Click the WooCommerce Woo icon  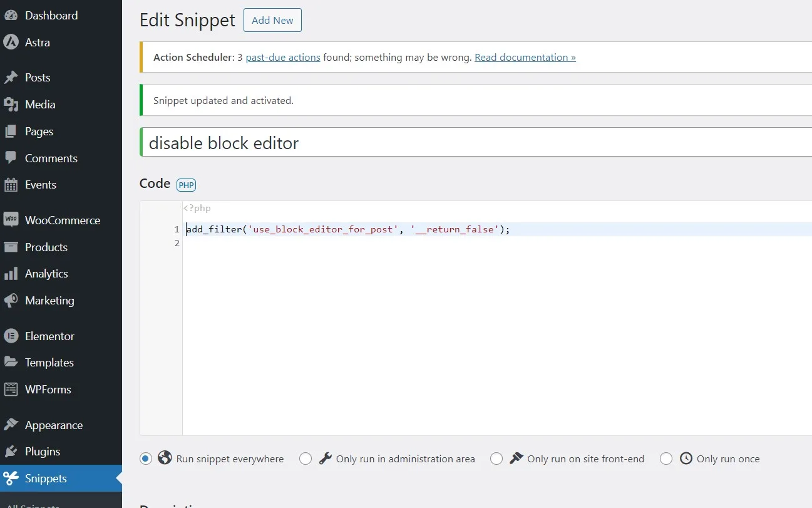(11, 220)
